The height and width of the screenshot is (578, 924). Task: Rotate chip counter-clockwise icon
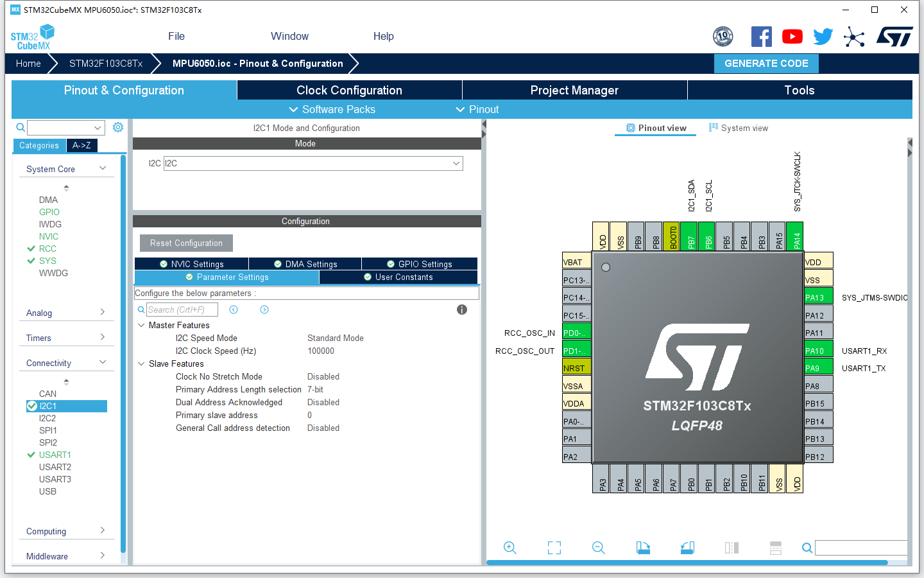coord(687,548)
